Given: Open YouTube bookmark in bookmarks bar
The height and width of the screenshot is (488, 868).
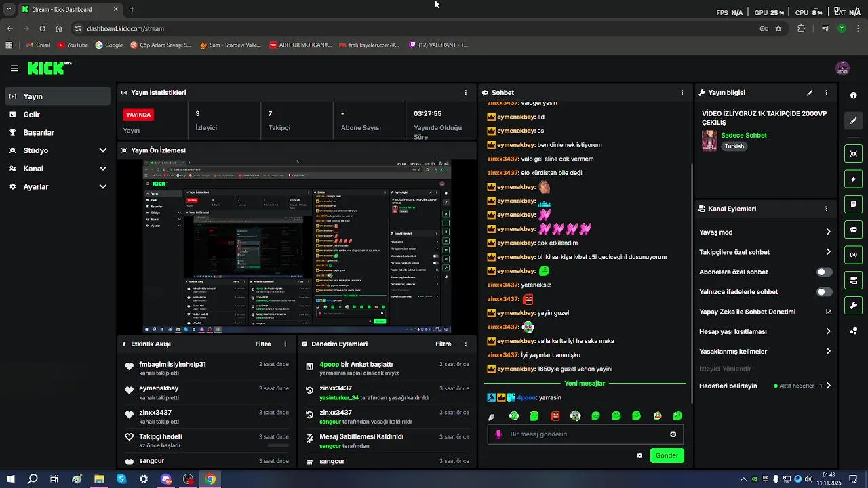Looking at the screenshot, I should (x=73, y=45).
